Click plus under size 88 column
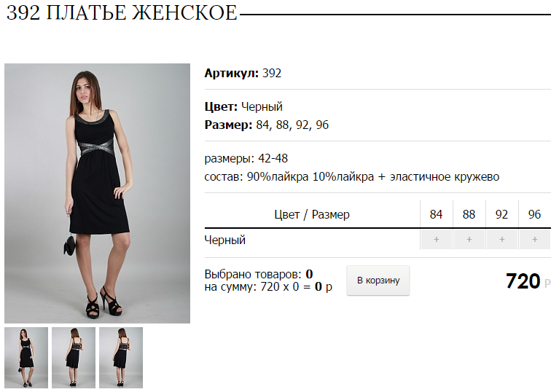This screenshot has width=559, height=392. pyautogui.click(x=469, y=240)
